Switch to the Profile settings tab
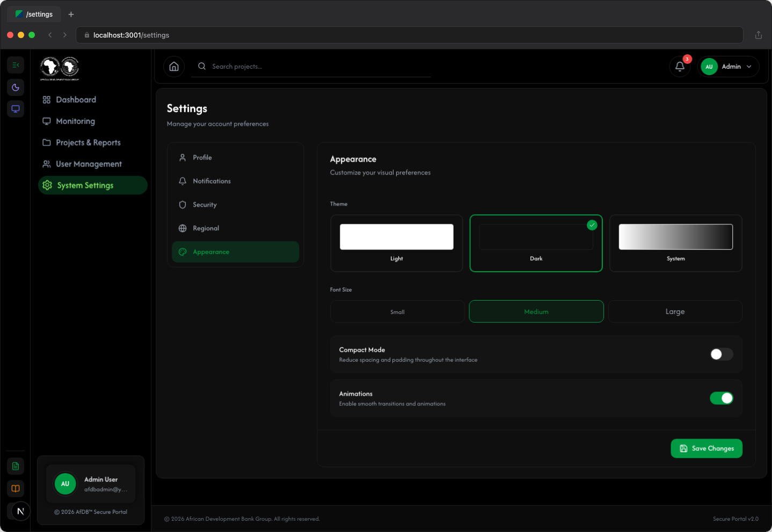The image size is (772, 532). click(235, 158)
